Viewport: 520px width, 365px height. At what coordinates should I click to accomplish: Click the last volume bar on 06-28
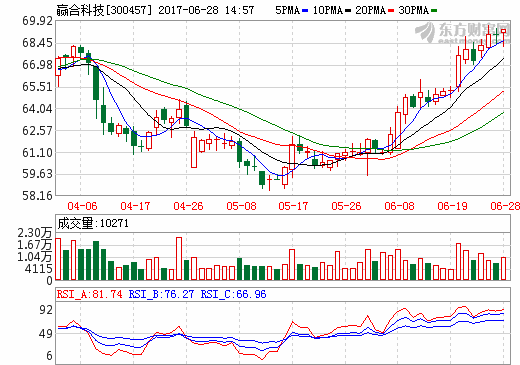tap(503, 268)
